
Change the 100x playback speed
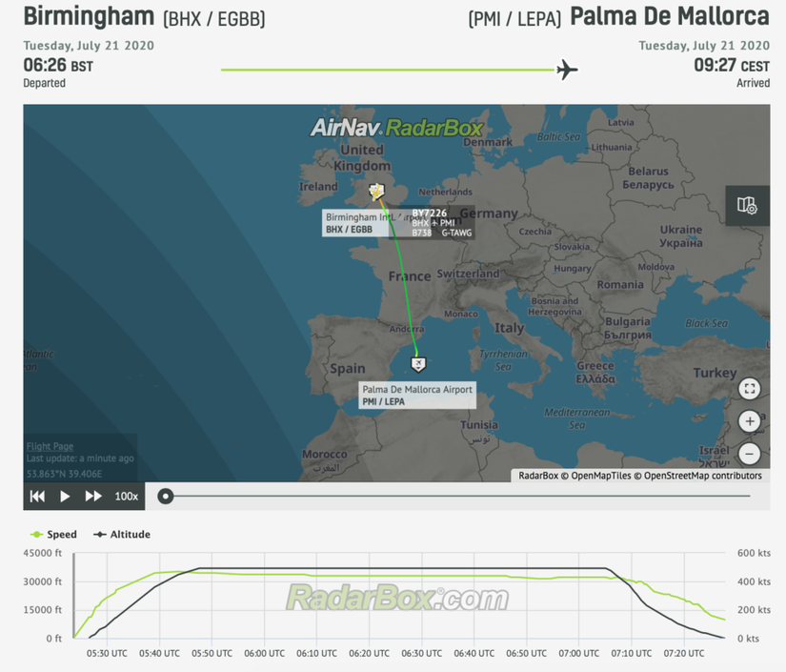tap(127, 497)
